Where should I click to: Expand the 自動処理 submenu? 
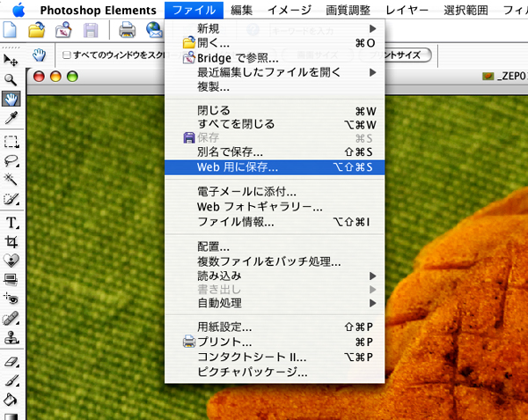click(275, 303)
